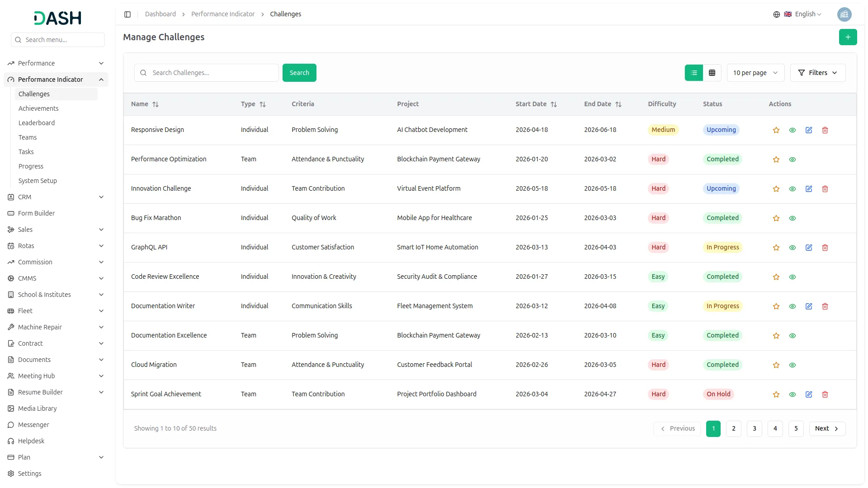868x488 pixels.
Task: View the Cloud Migration challenge
Action: pos(793,365)
